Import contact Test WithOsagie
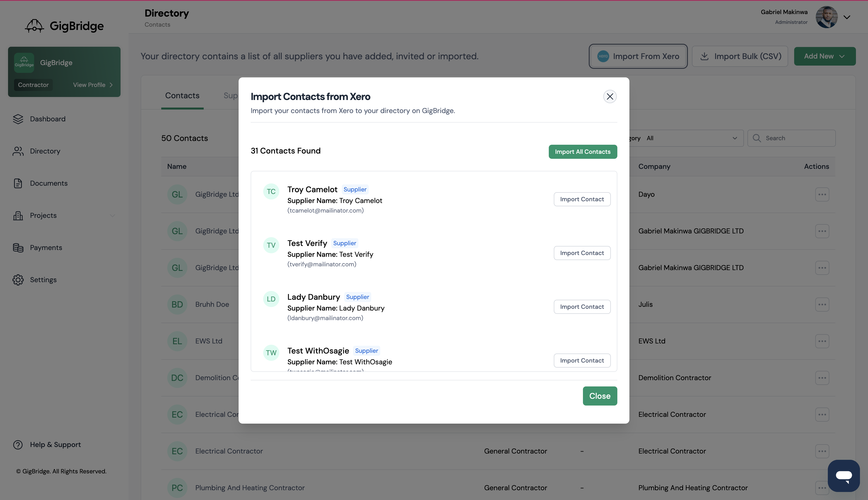The height and width of the screenshot is (500, 868). [x=582, y=361]
